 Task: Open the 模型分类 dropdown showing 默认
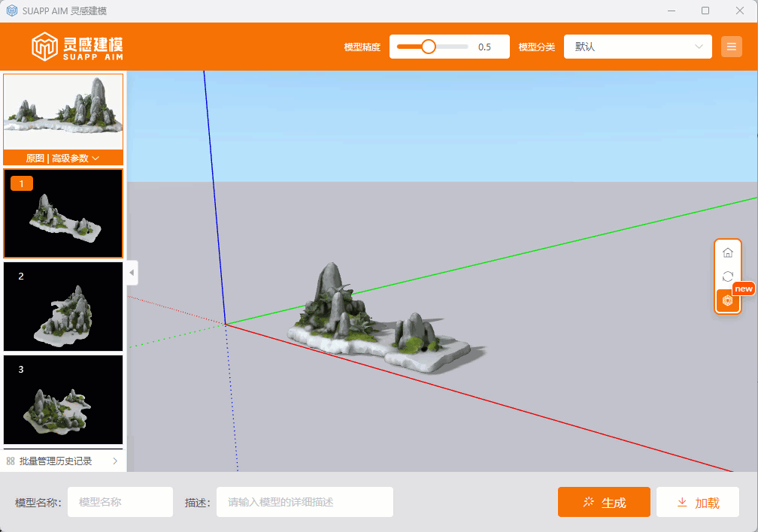637,47
